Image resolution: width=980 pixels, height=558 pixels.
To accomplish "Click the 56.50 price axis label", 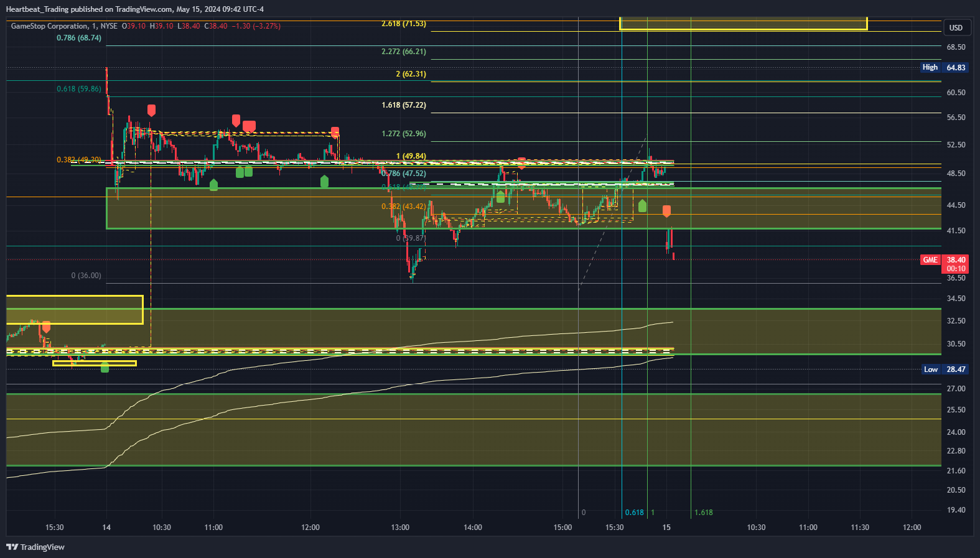I will click(956, 118).
